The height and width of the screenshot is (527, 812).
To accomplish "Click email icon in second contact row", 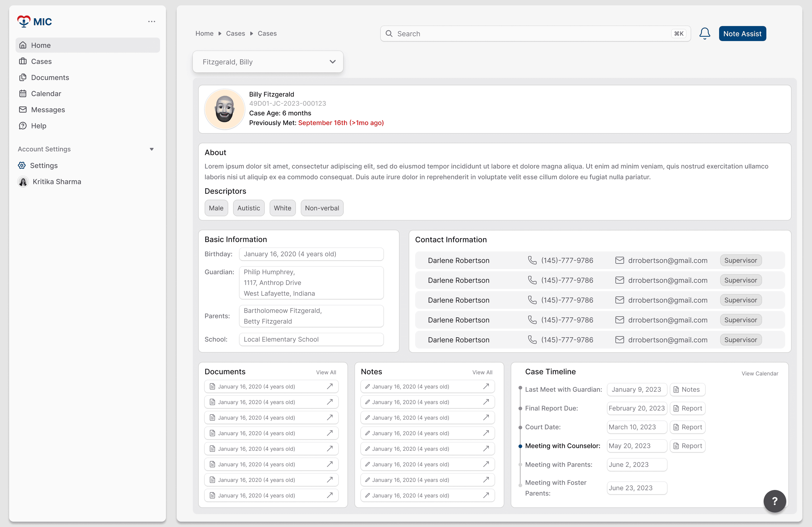I will coord(619,280).
